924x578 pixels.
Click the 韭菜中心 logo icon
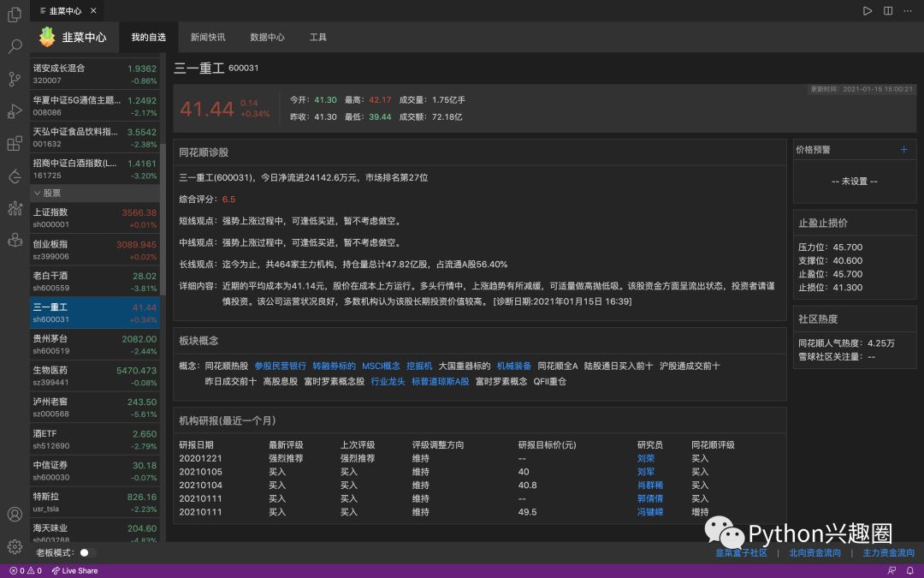[x=47, y=37]
